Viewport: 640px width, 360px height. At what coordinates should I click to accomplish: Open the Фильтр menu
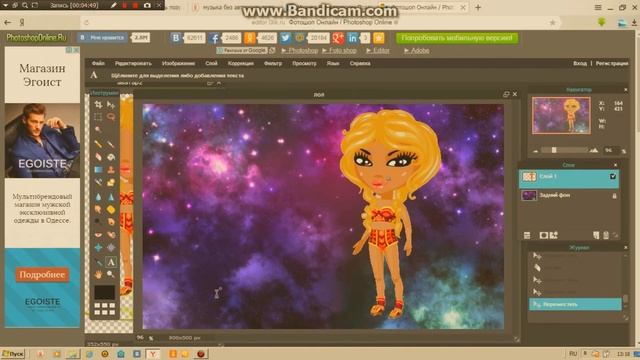(273, 64)
